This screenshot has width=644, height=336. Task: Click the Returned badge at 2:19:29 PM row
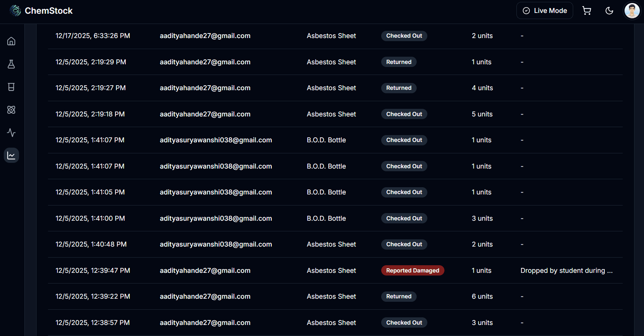tap(399, 62)
